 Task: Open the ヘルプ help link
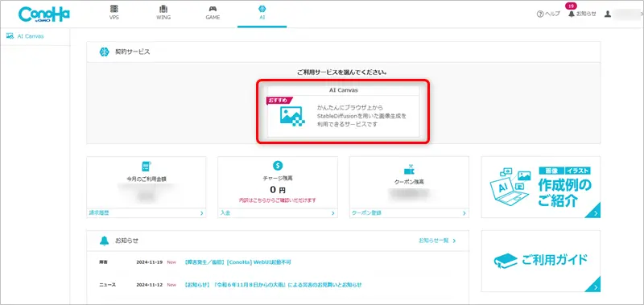click(x=548, y=14)
